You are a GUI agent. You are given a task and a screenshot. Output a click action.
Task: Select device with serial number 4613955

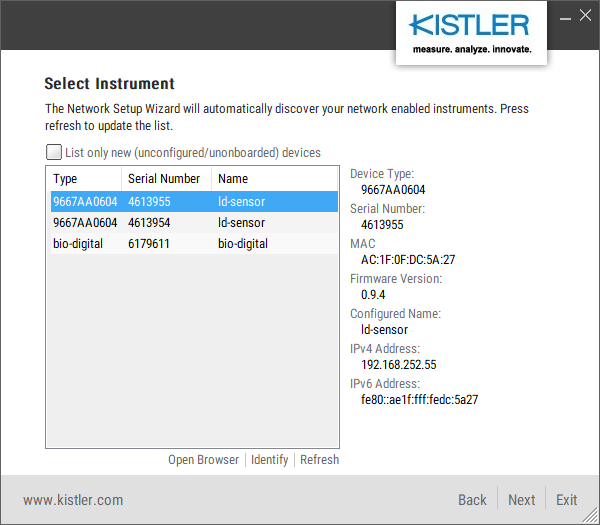click(193, 201)
